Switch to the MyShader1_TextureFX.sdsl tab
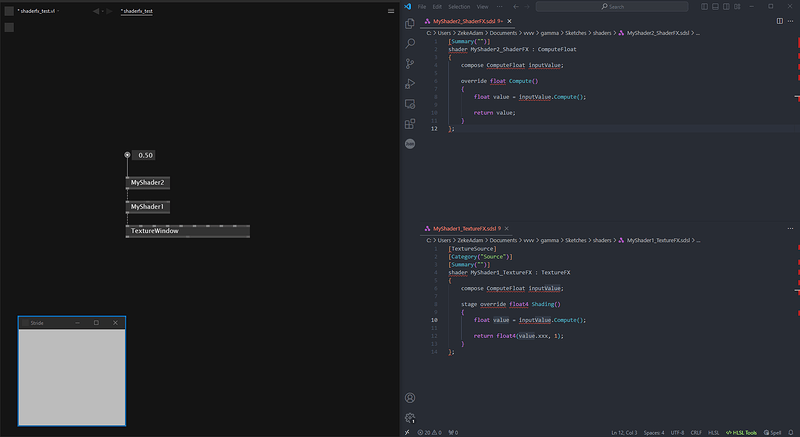800x437 pixels. pyautogui.click(x=463, y=228)
